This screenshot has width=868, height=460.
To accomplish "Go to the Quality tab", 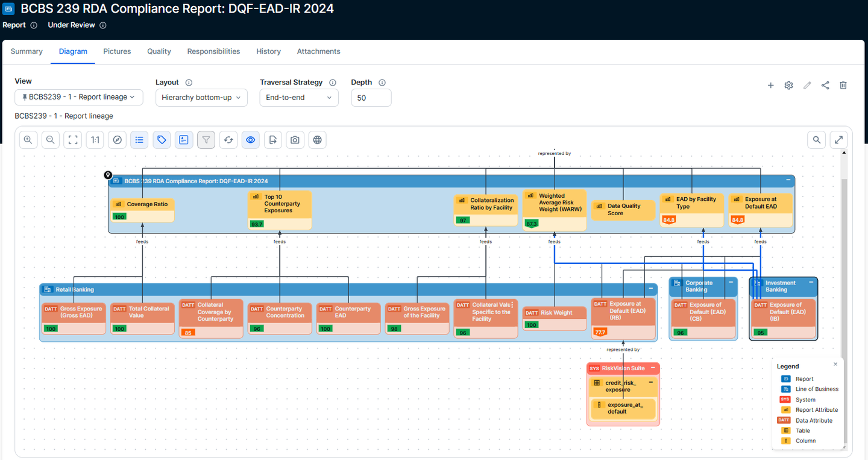I will [159, 51].
